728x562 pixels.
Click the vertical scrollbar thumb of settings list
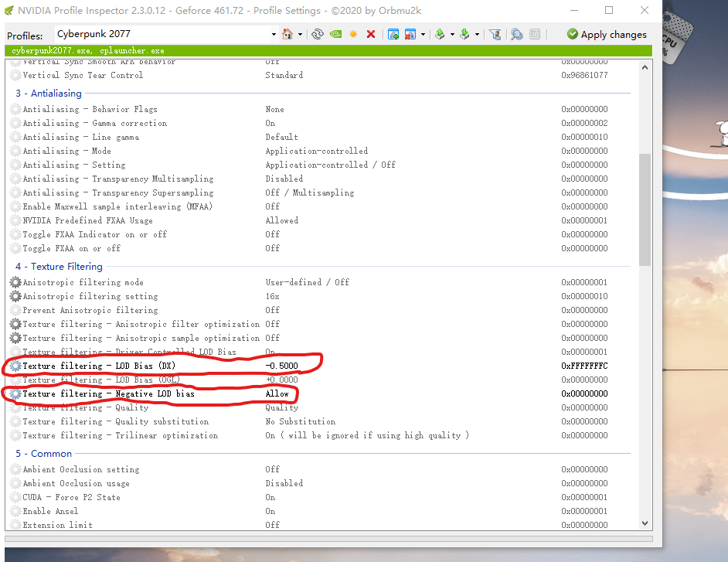[645, 209]
